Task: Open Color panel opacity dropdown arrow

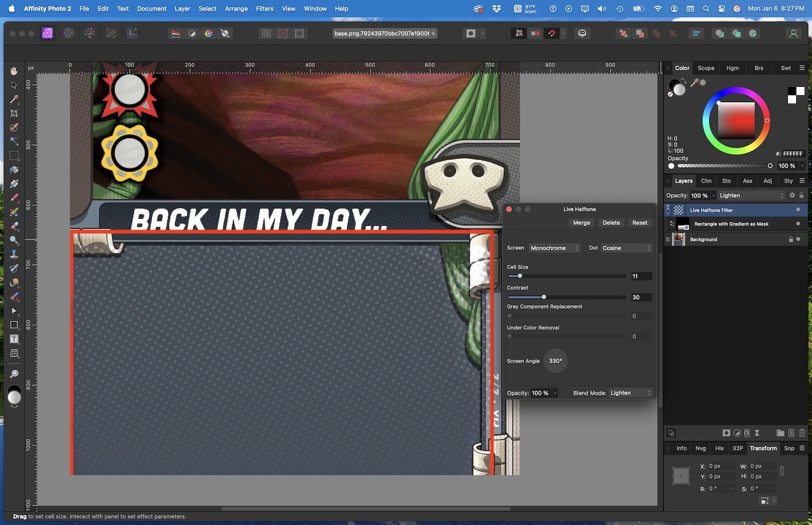Action: tap(802, 166)
